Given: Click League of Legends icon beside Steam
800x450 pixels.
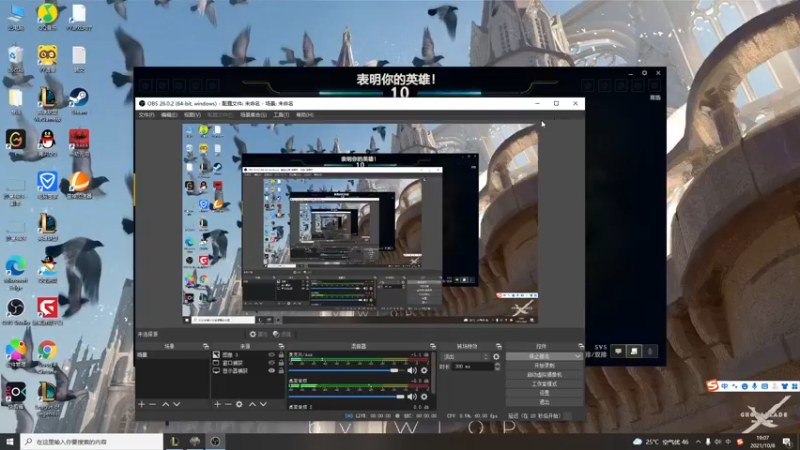Looking at the screenshot, I should (47, 102).
